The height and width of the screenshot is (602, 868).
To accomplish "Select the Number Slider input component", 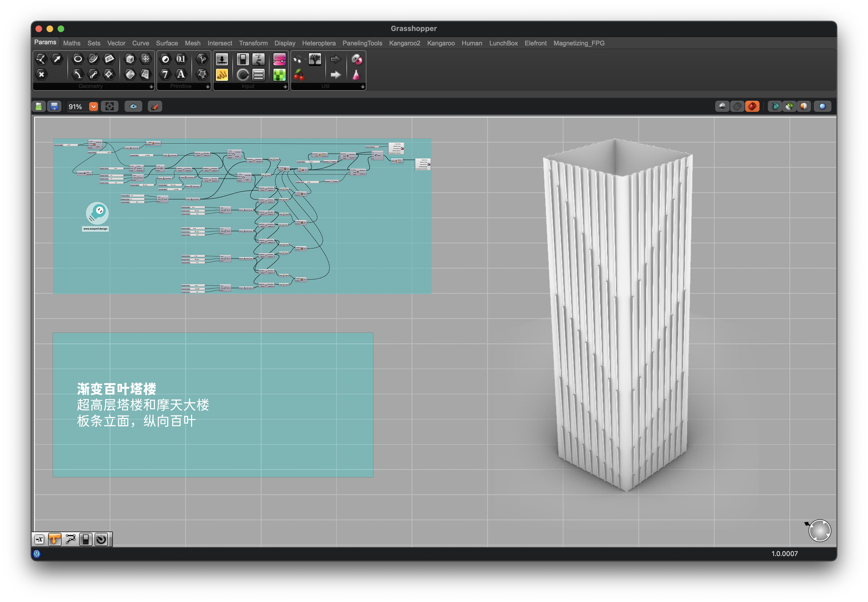I will coord(221,59).
